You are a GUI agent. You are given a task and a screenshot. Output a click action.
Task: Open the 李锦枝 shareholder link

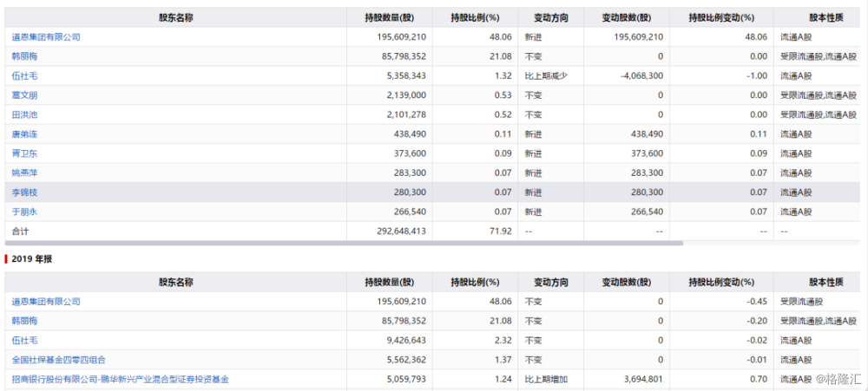23,192
